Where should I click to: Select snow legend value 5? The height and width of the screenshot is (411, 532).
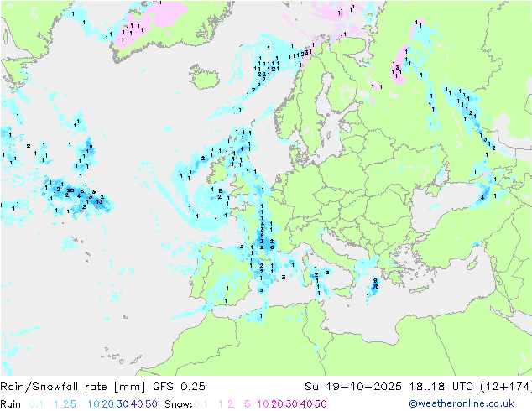coord(248,404)
